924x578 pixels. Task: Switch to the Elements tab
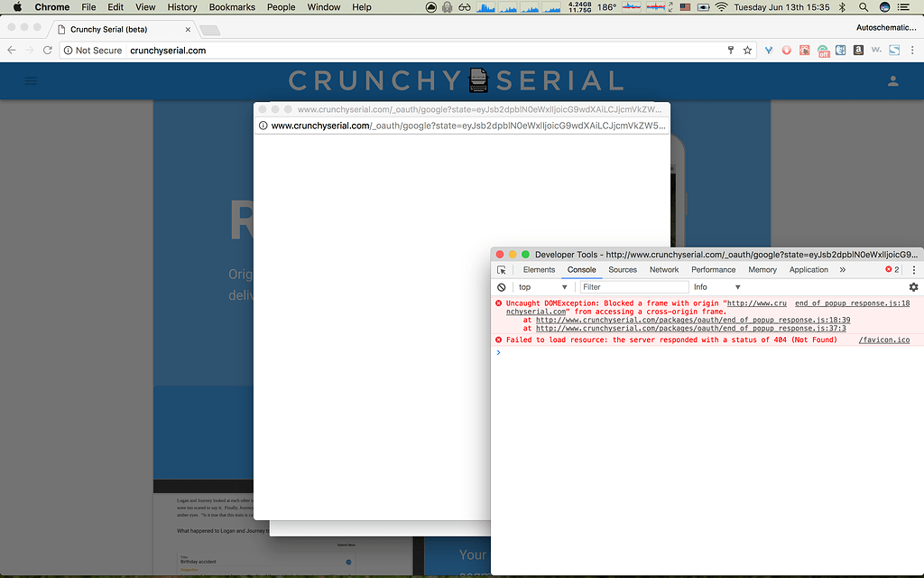click(x=539, y=269)
